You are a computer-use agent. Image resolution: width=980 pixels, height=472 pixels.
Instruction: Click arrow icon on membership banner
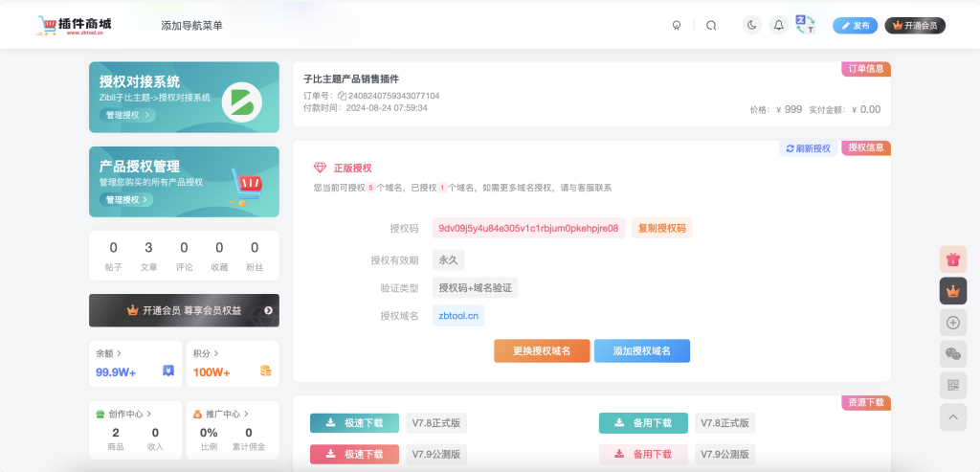point(268,311)
